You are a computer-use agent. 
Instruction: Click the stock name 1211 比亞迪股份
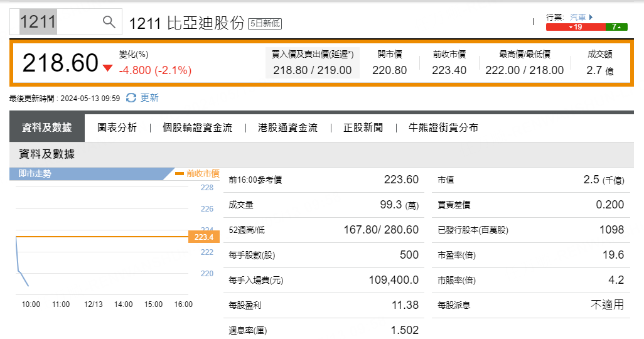click(187, 23)
